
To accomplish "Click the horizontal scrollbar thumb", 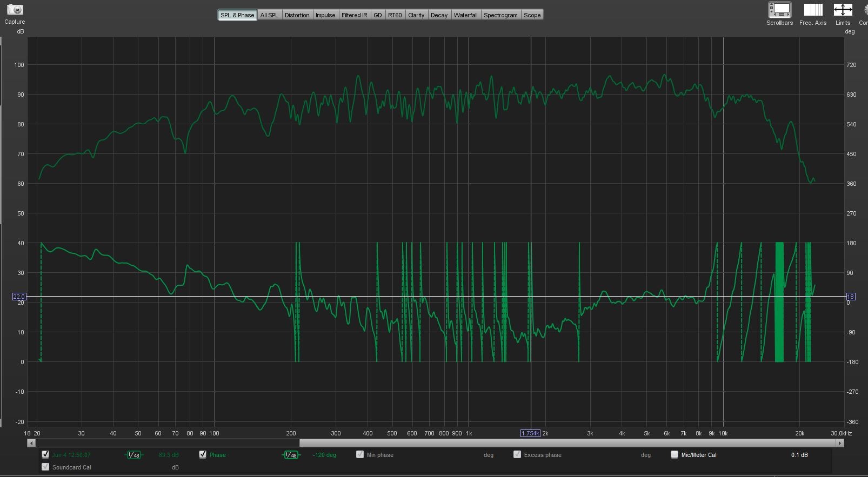I will point(567,443).
